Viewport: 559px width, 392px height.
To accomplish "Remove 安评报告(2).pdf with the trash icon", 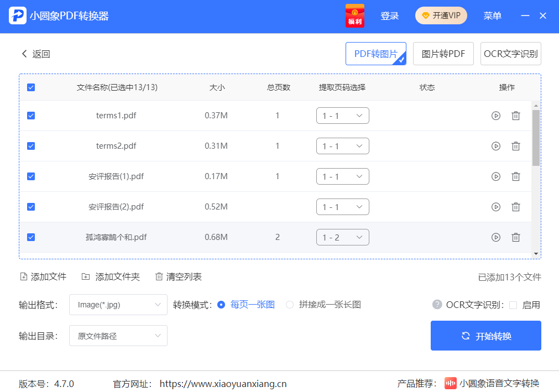I will [x=516, y=207].
